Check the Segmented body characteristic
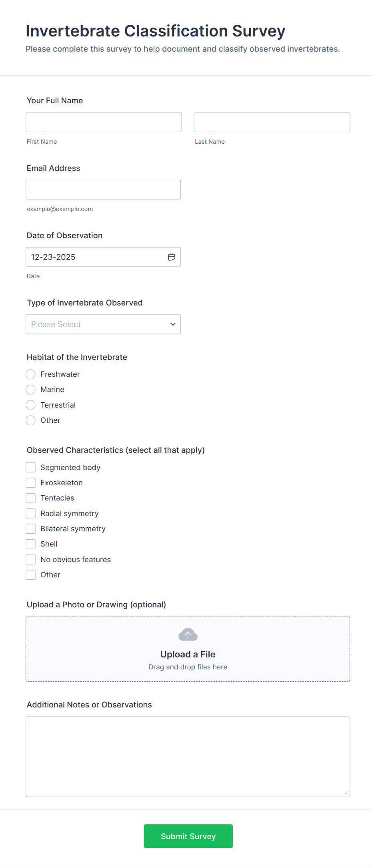This screenshot has height=868, width=372. pyautogui.click(x=30, y=467)
